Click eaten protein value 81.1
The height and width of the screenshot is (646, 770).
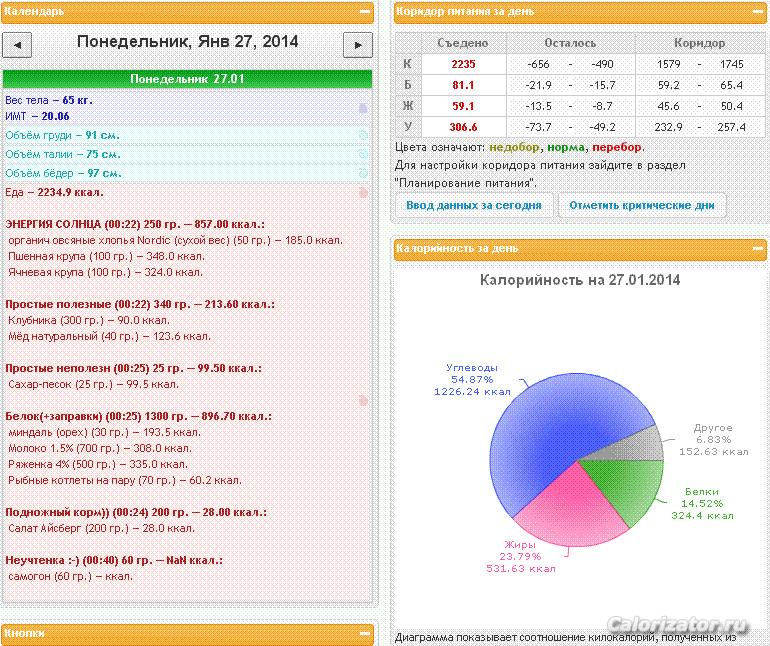pyautogui.click(x=463, y=85)
